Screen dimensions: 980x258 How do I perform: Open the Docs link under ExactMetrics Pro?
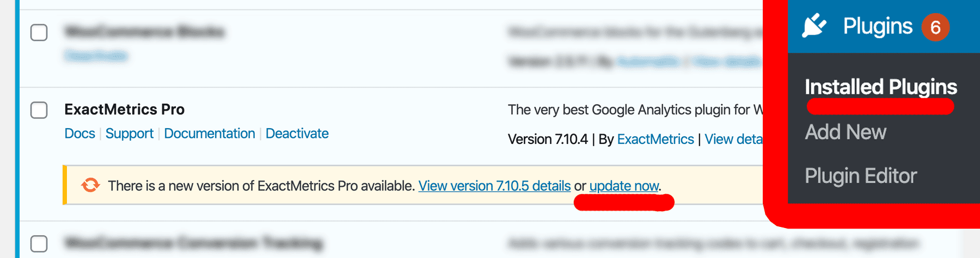pyautogui.click(x=79, y=134)
